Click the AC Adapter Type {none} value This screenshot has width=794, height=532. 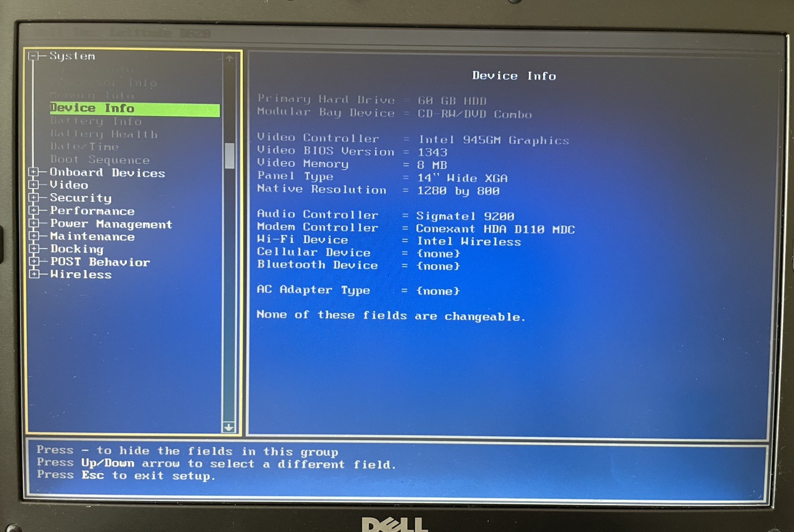(438, 291)
